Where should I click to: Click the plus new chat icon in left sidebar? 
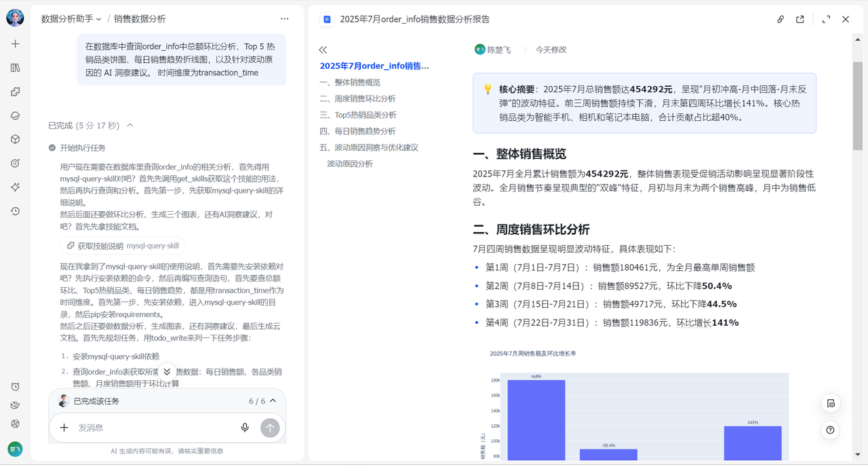pyautogui.click(x=15, y=44)
